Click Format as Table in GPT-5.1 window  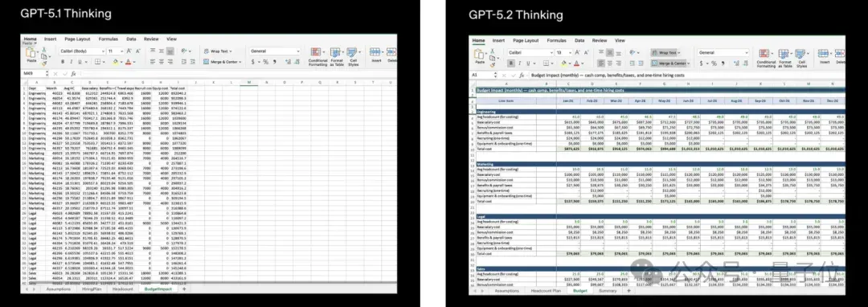pyautogui.click(x=335, y=52)
